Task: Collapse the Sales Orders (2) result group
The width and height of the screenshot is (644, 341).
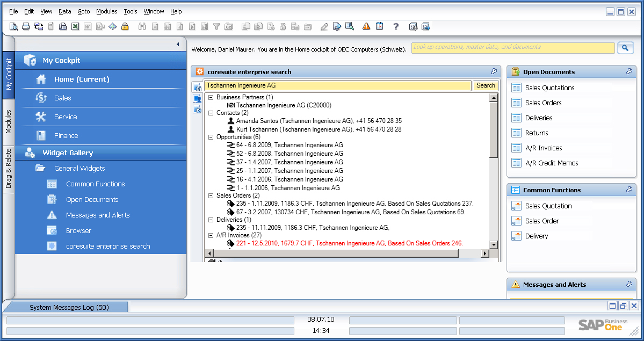Action: click(211, 195)
